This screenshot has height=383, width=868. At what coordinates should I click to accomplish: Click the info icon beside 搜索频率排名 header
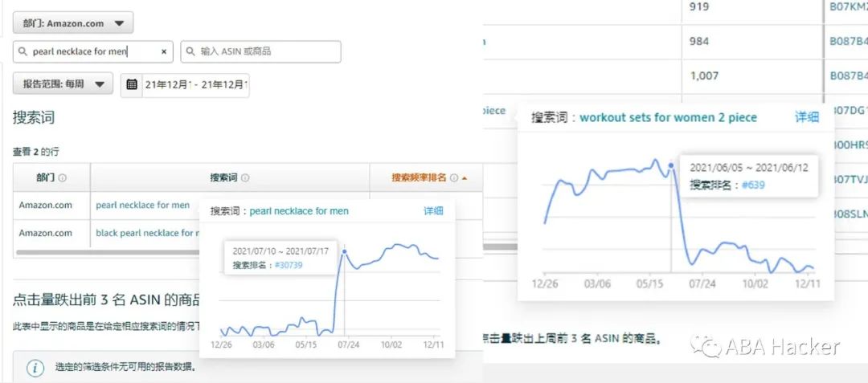click(454, 178)
